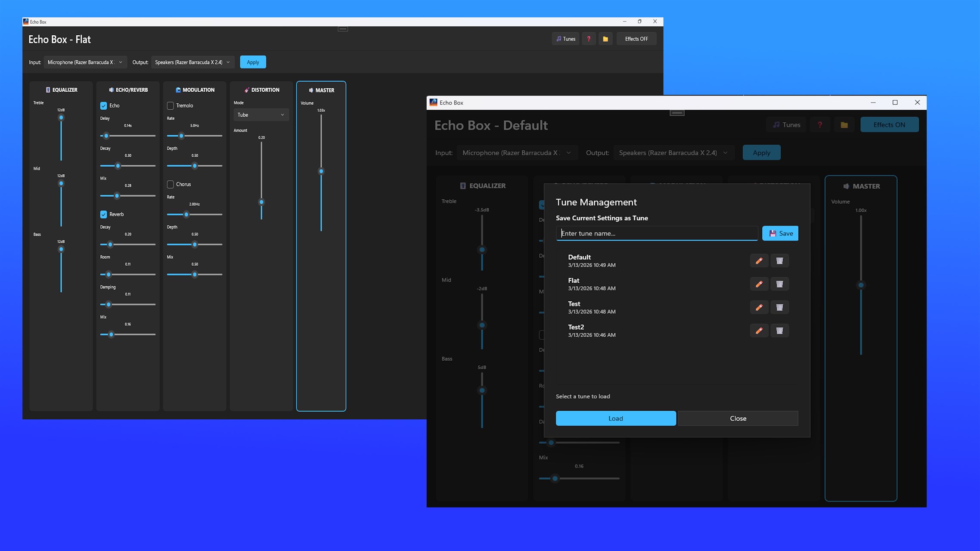Open help in the Echo Box - Flat window
Image resolution: width=980 pixels, height=551 pixels.
(x=589, y=39)
